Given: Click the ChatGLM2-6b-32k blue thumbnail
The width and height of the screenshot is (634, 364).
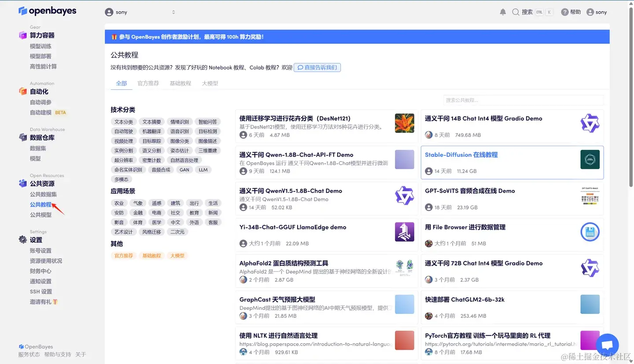Looking at the screenshot, I should pyautogui.click(x=590, y=304).
